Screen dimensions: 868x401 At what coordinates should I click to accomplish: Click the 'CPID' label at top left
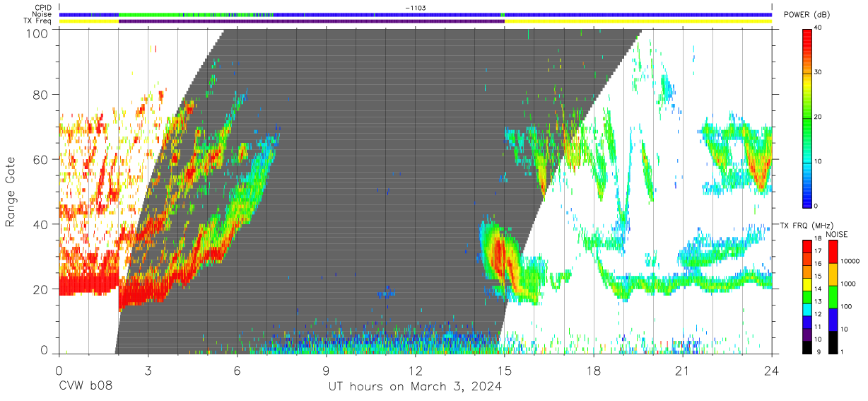(x=43, y=8)
